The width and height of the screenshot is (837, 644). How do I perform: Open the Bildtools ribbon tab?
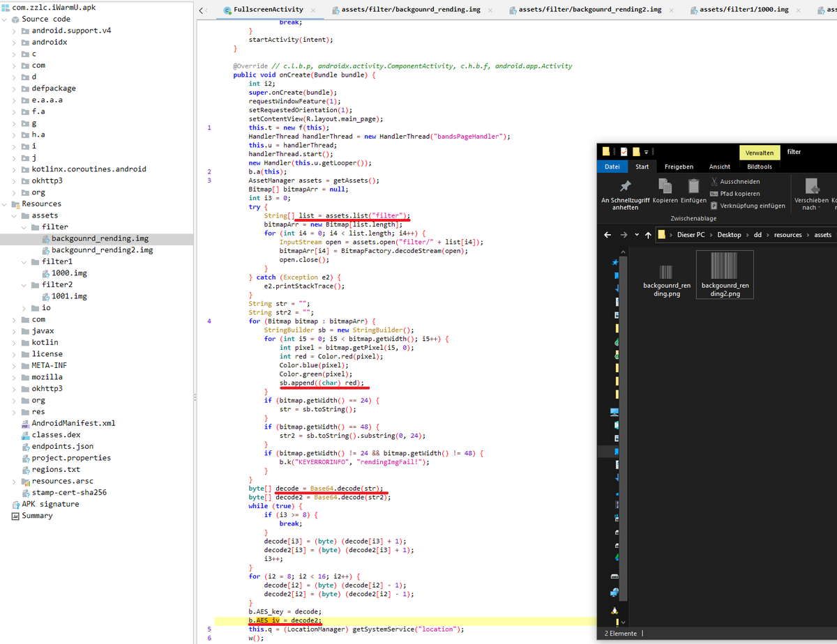pos(760,167)
